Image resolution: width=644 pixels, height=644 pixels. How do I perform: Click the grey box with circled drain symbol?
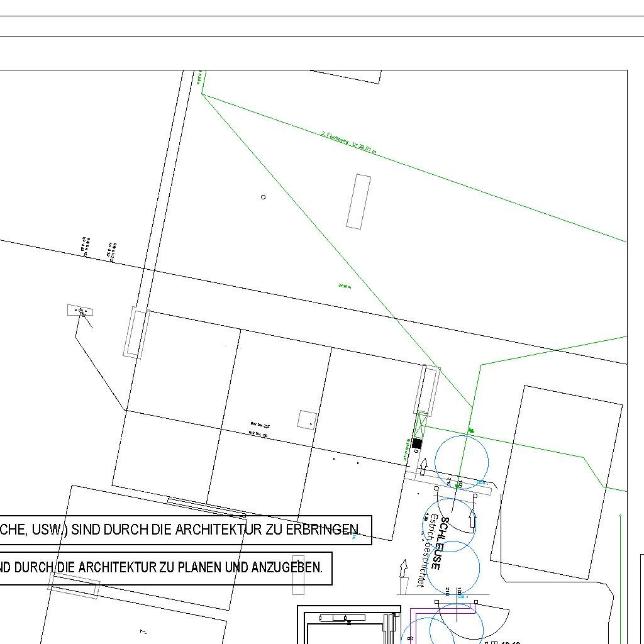[80, 311]
